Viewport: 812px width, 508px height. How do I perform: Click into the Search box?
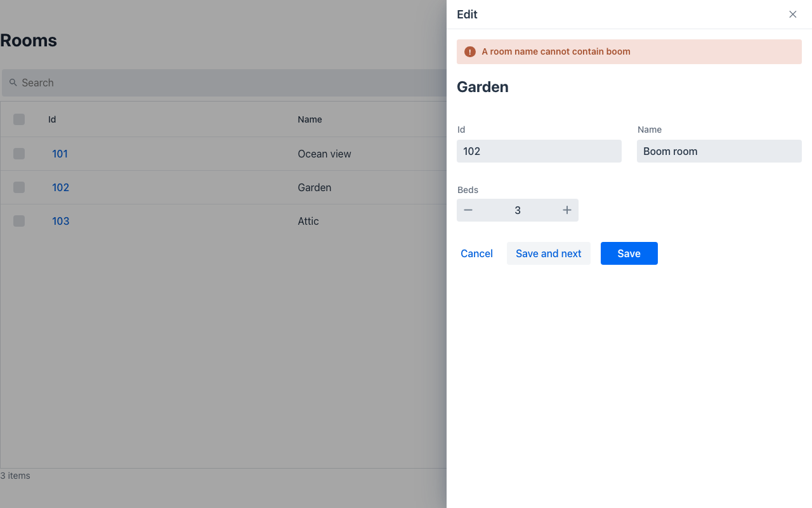[225, 83]
